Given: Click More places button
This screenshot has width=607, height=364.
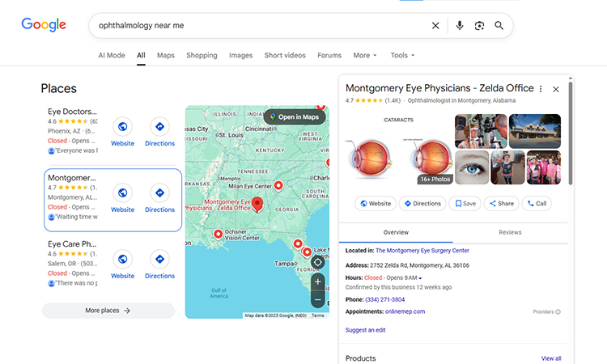Looking at the screenshot, I should tap(108, 311).
